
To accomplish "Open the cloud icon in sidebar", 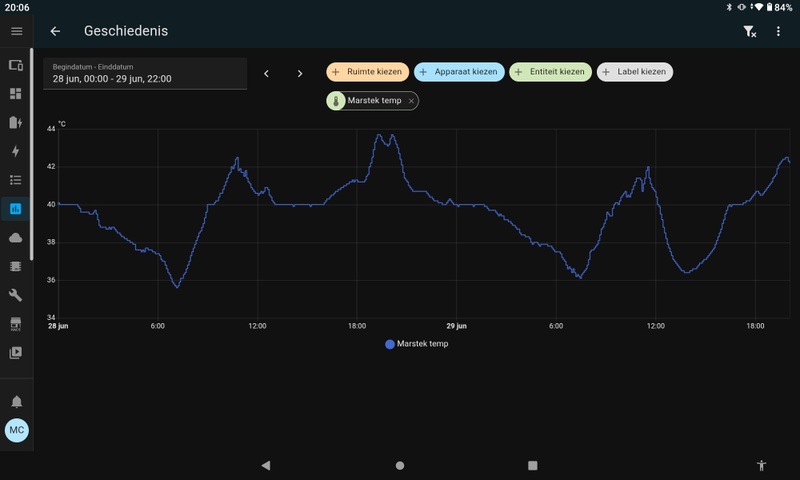I will pos(16,237).
